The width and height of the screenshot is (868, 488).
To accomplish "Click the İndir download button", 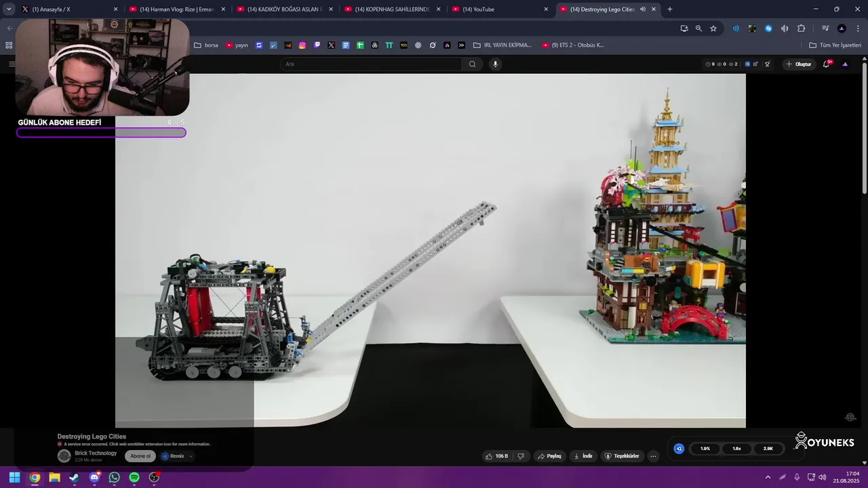I will (x=583, y=456).
